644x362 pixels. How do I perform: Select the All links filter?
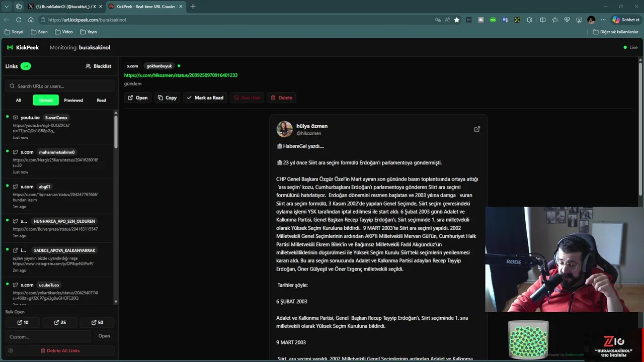18,100
